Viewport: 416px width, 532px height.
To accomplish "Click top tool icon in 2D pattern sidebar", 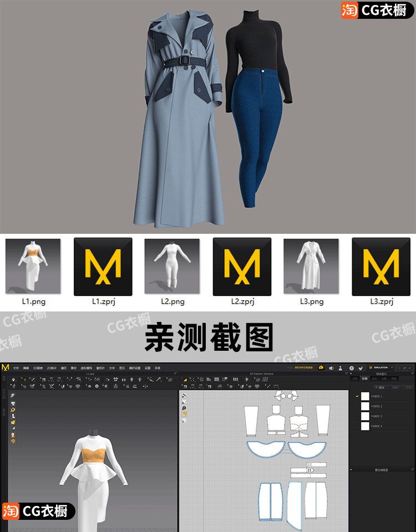I will pyautogui.click(x=184, y=395).
